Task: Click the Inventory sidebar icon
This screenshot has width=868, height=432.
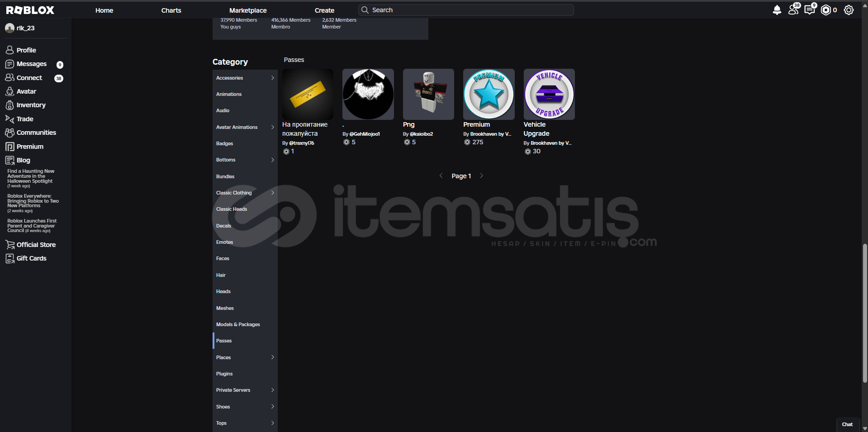Action: pos(9,105)
